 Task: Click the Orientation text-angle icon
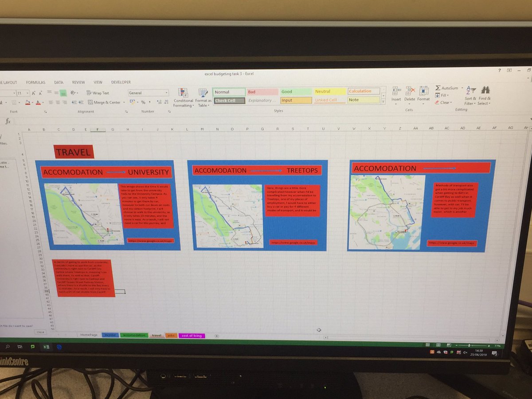73,93
